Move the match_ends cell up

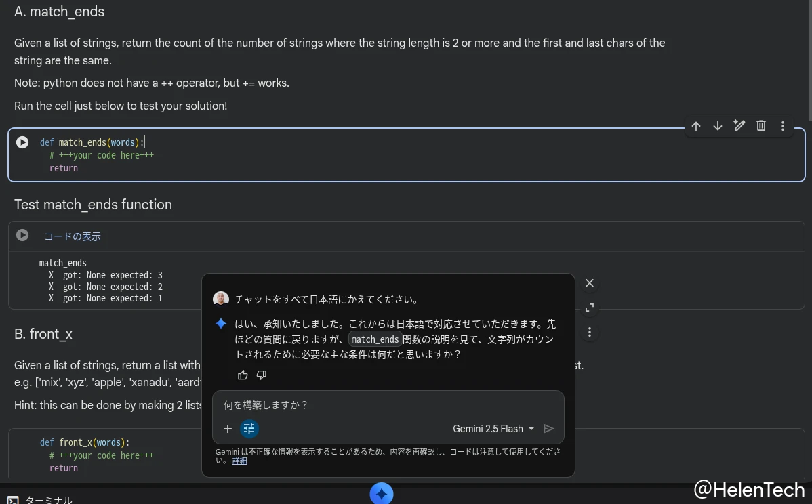[696, 125]
